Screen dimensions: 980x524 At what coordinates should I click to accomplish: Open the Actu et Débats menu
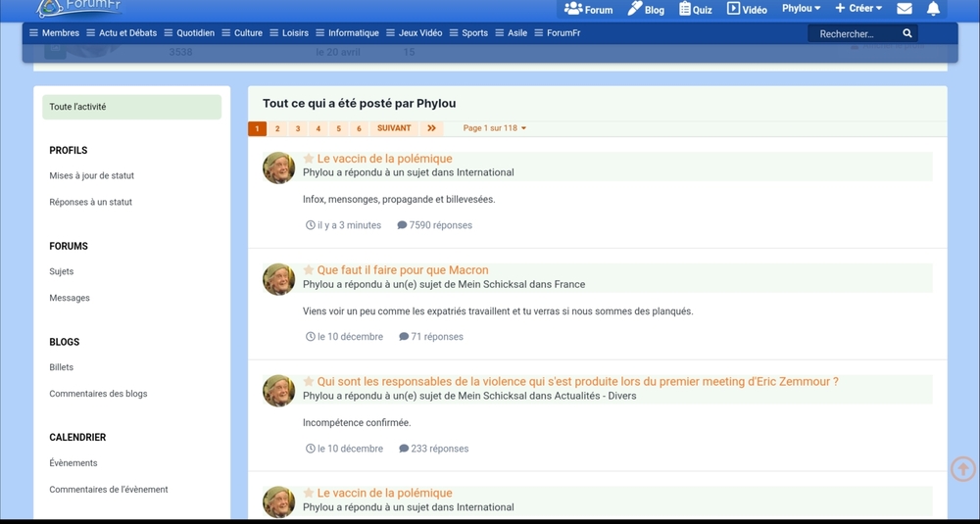(x=122, y=33)
